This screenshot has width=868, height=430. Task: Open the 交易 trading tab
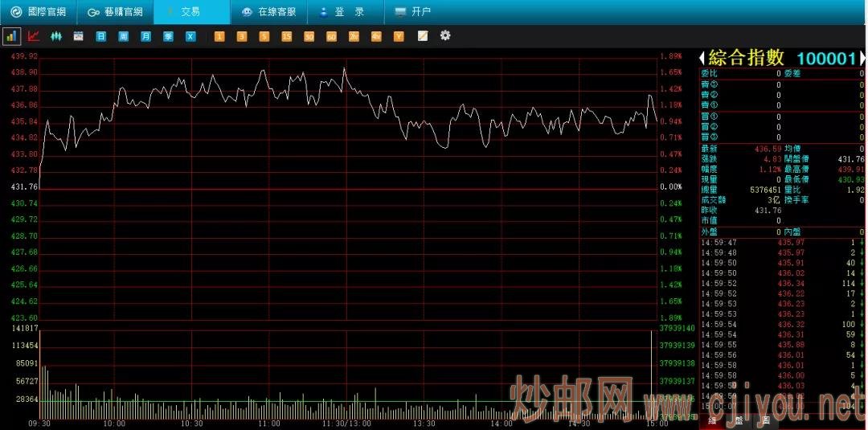tap(191, 11)
